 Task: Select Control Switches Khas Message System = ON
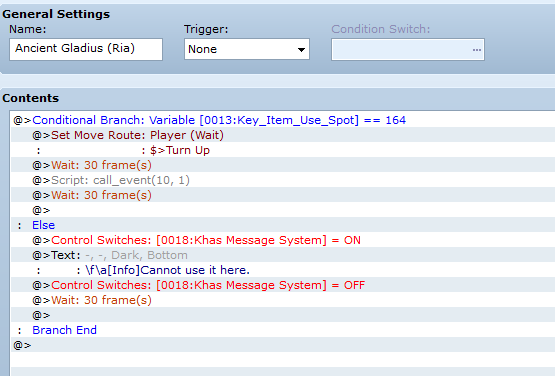[196, 240]
